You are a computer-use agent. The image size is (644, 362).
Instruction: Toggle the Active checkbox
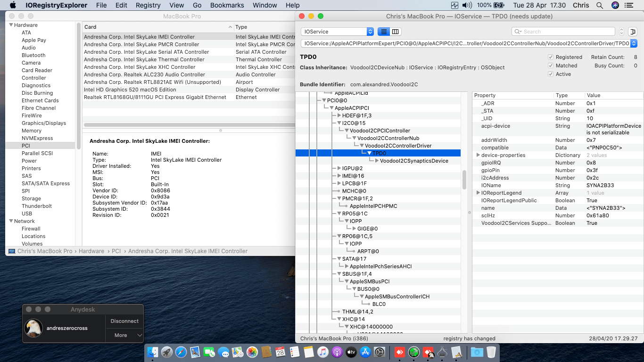click(550, 74)
